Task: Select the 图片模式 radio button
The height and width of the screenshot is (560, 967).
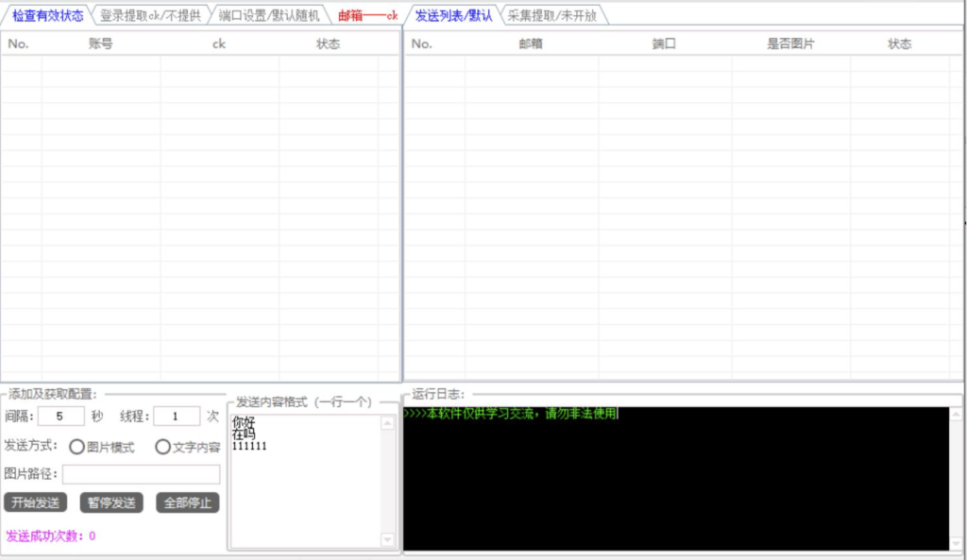Action: point(76,447)
